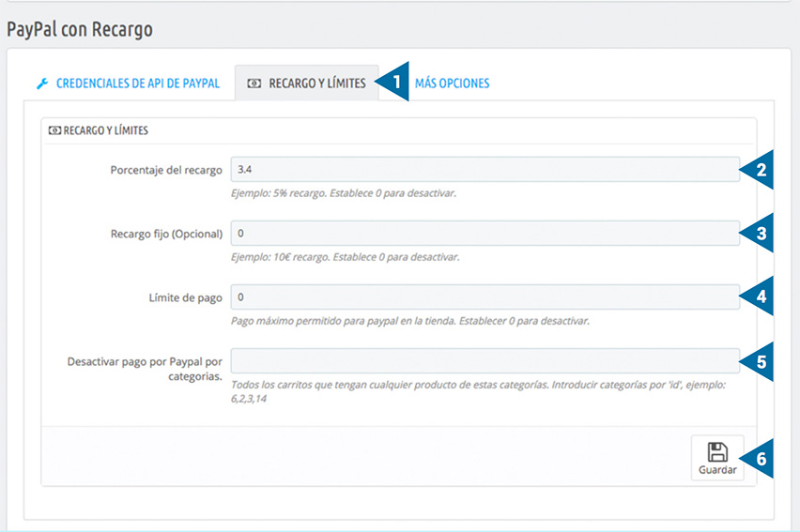Switch to the Más Opciones tab
The image size is (800, 532).
pos(452,84)
